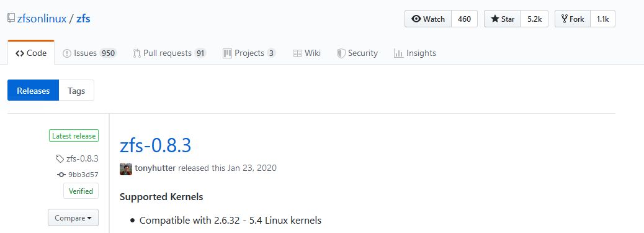This screenshot has height=233, width=644.
Task: Open the Wiki tab
Action: (306, 53)
